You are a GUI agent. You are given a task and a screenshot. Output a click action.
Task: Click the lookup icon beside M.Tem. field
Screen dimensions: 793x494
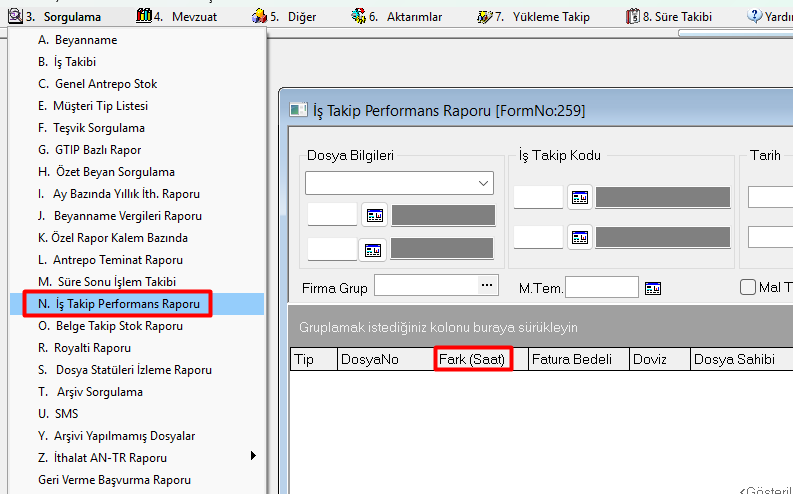click(x=653, y=288)
